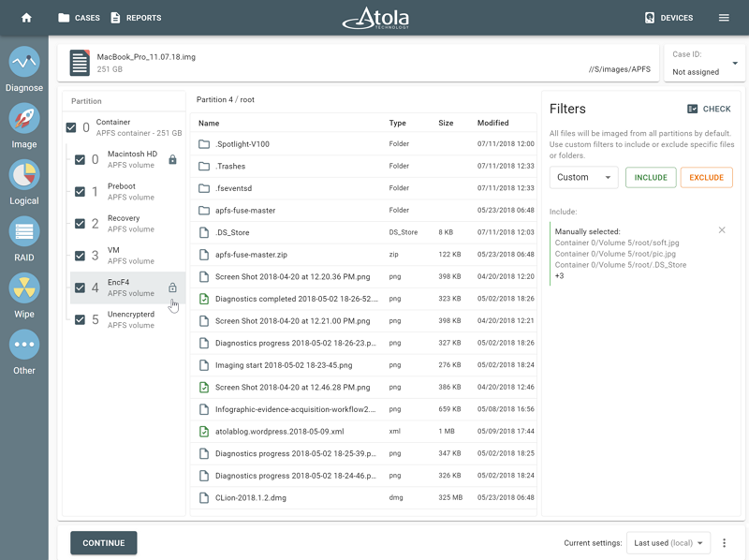749x560 pixels.
Task: Click the selected atolablog.wordpress xml file icon
Action: (x=204, y=432)
